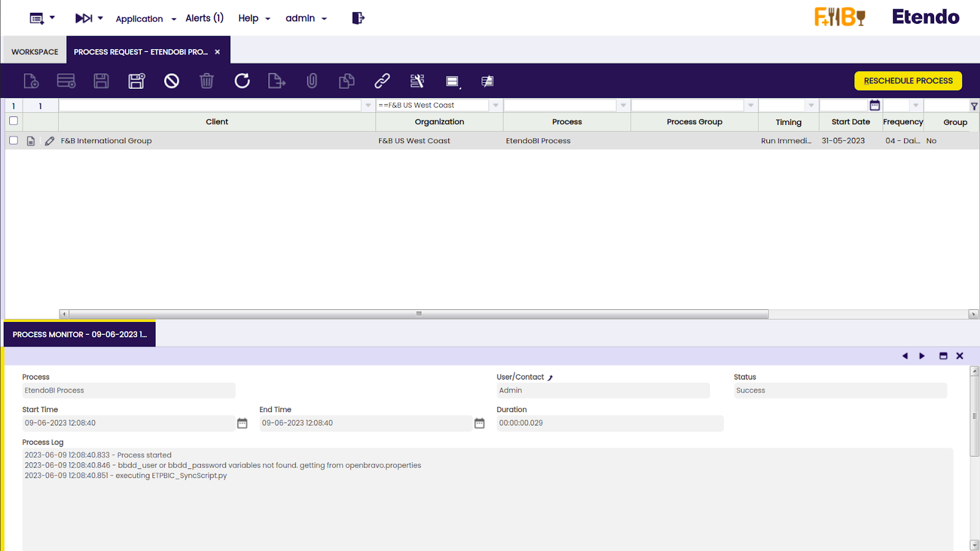Follow the User/Contact link arrow icon
This screenshot has height=551, width=980.
(550, 378)
